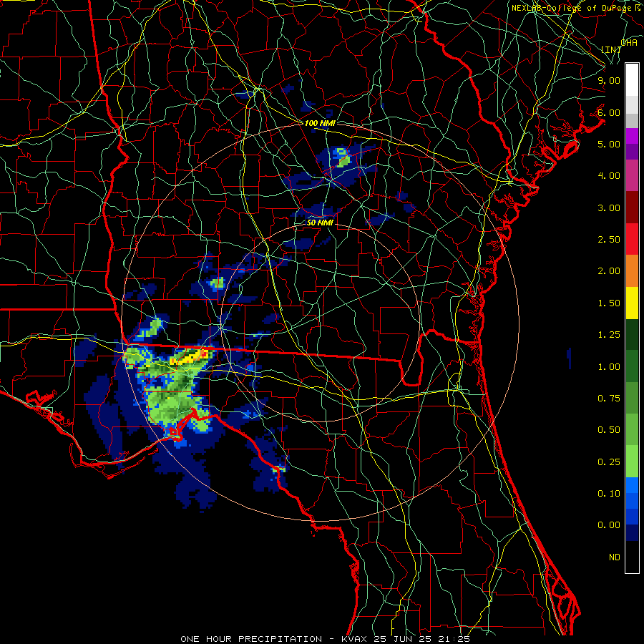Screen dimensions: 644x644
Task: Click the ND legend label
Action: click(615, 557)
